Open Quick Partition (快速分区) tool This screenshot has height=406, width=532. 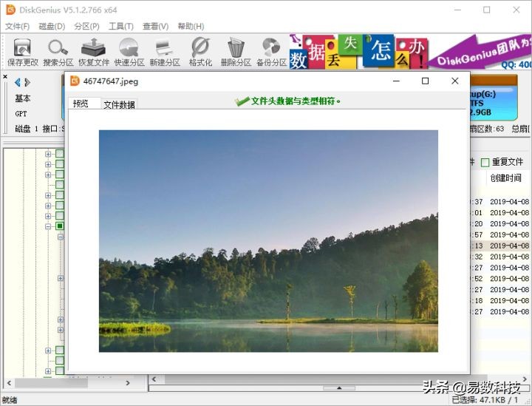[x=129, y=52]
